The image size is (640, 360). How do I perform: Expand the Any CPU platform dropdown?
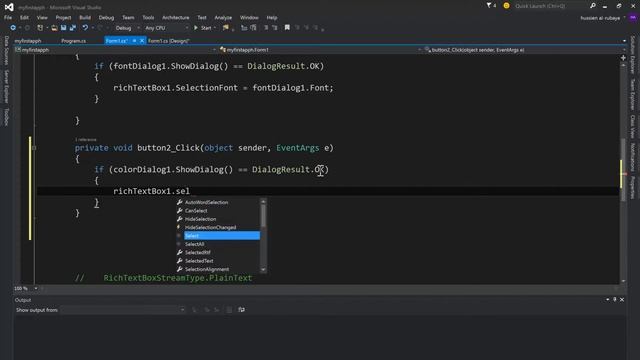(x=187, y=28)
